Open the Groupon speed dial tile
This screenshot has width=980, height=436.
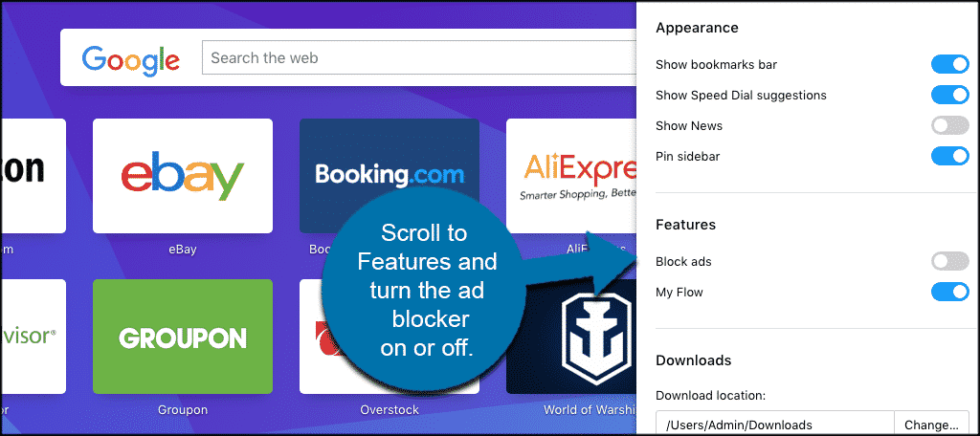(183, 336)
